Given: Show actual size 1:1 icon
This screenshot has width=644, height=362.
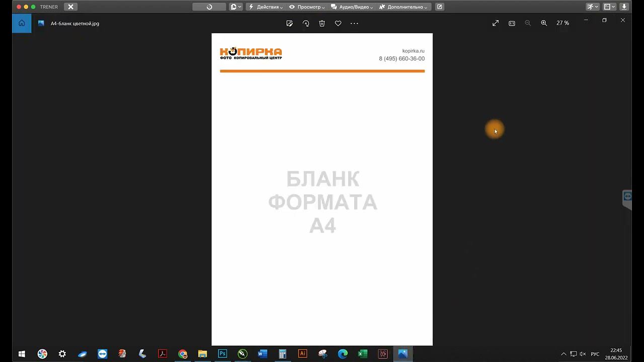Looking at the screenshot, I should pos(512,23).
